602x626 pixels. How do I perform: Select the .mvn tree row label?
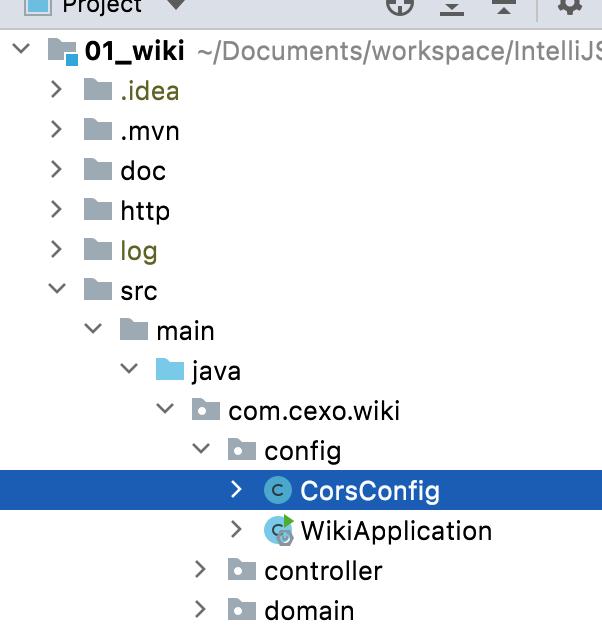pyautogui.click(x=150, y=131)
